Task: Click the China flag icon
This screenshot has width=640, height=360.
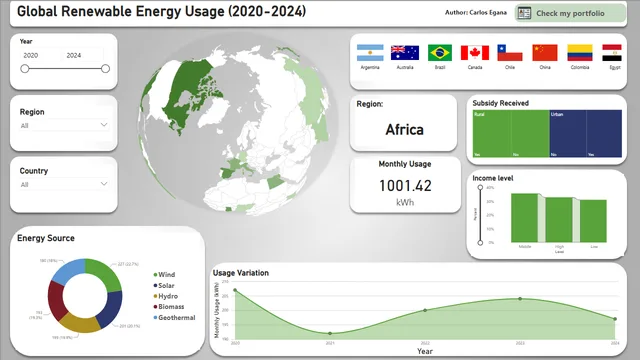Action: [x=545, y=53]
